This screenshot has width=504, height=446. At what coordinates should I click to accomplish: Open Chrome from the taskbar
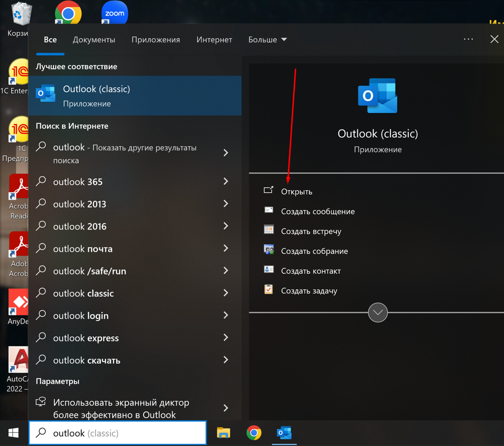[253, 432]
